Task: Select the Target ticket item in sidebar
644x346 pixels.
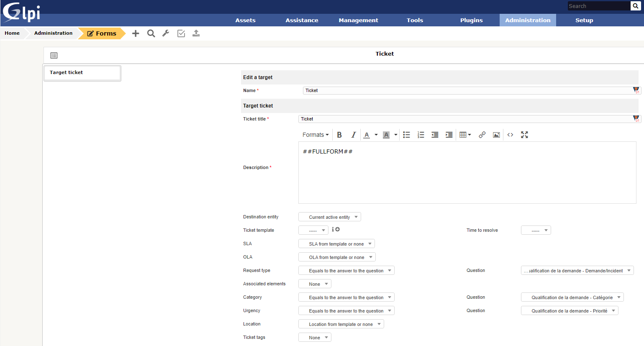Action: [x=82, y=72]
